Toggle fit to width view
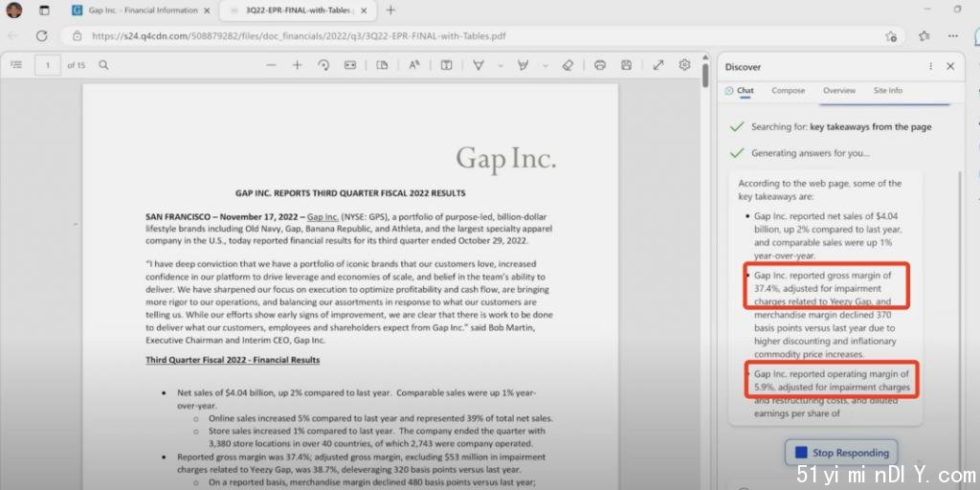 click(x=350, y=65)
